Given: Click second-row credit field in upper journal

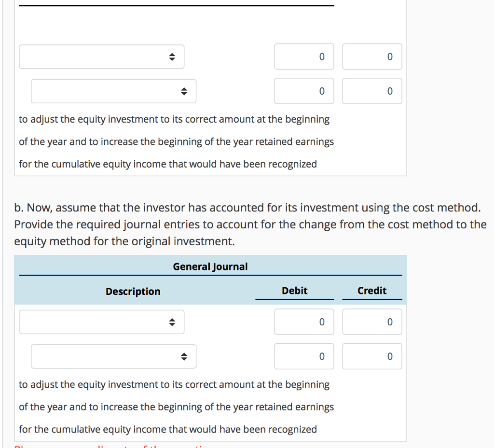Looking at the screenshot, I should tap(372, 91).
